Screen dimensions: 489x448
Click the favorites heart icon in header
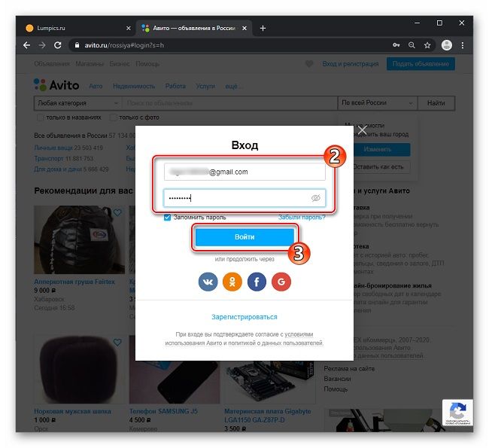point(309,64)
